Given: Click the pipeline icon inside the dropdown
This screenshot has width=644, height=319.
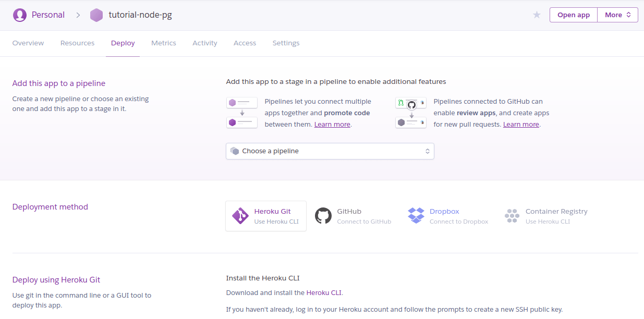Looking at the screenshot, I should 235,151.
